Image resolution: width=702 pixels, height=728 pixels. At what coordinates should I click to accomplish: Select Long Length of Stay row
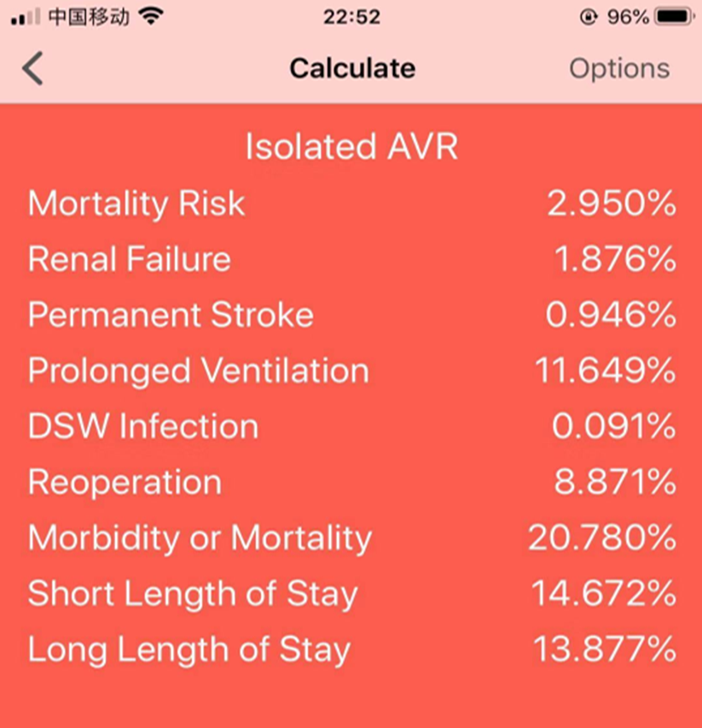tap(351, 649)
